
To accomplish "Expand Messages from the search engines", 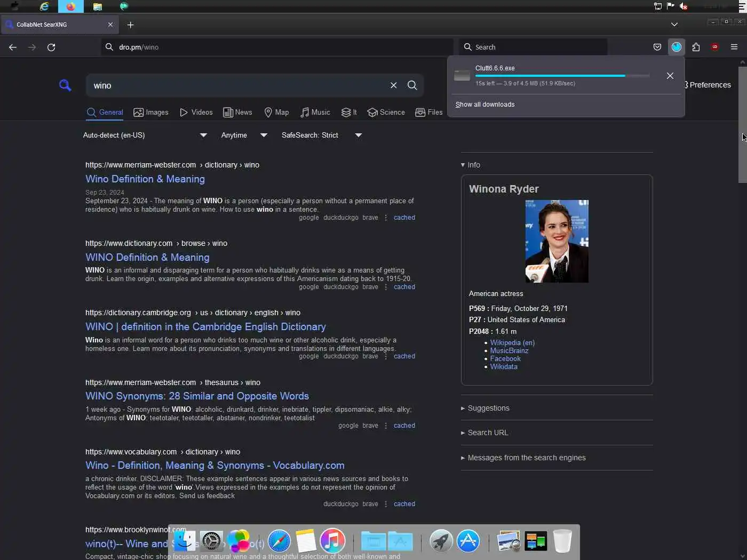I will (x=523, y=458).
